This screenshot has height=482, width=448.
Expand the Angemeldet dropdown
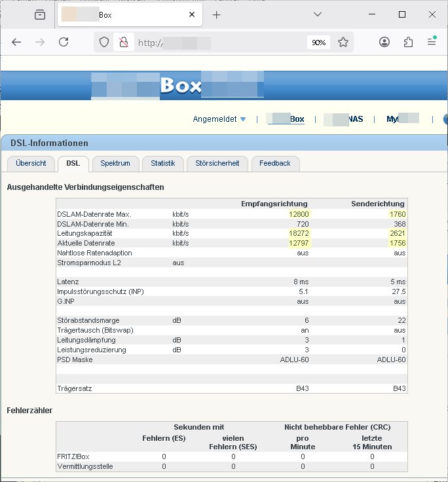coord(219,119)
